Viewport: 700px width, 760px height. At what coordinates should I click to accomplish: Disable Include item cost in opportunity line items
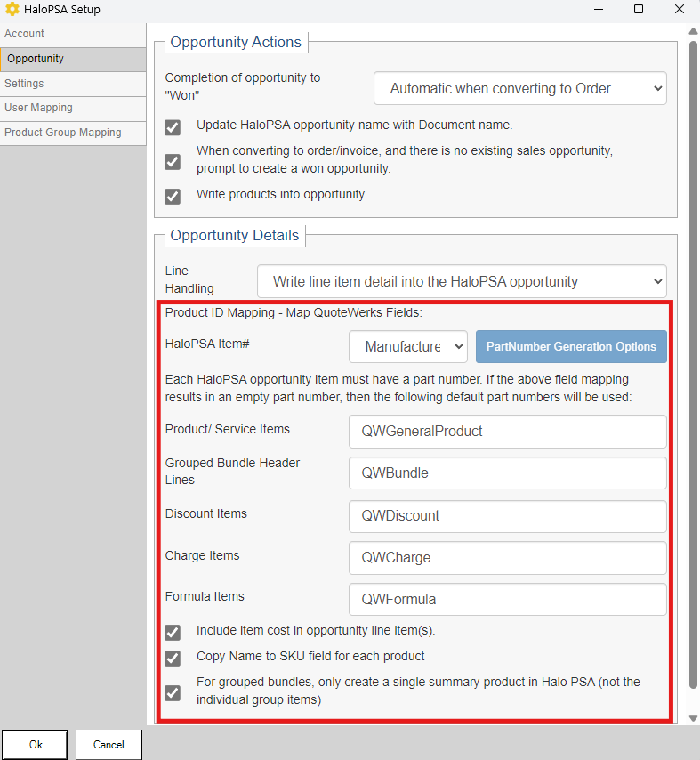click(173, 633)
